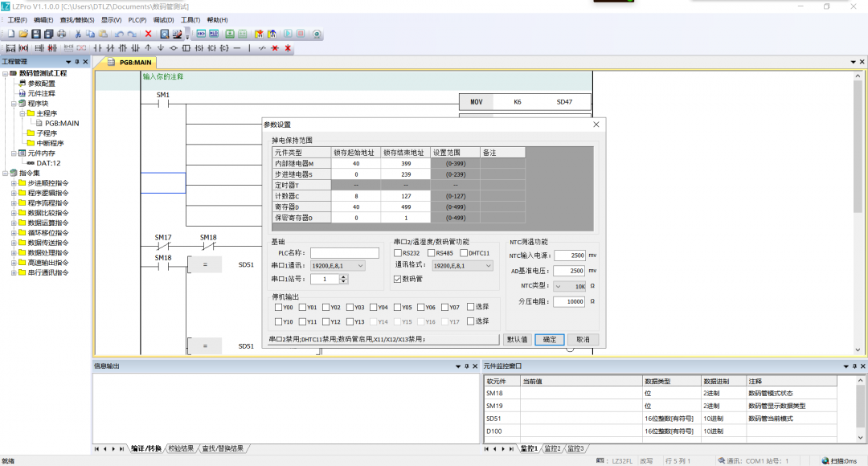Click the Cut scissors icon
The image size is (868, 466).
(x=78, y=34)
